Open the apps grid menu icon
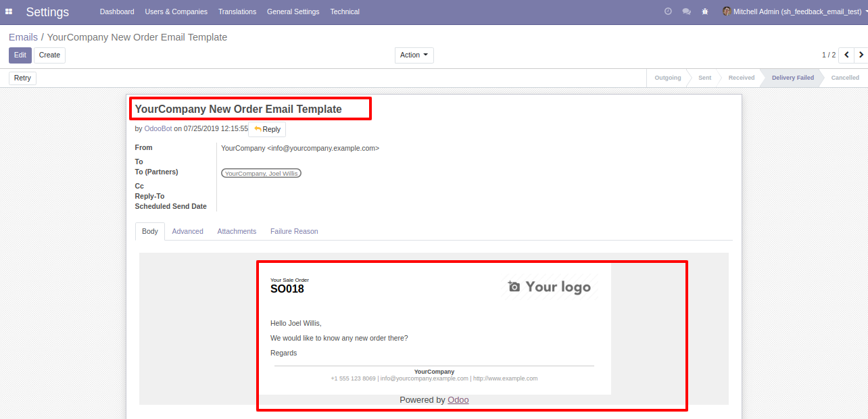This screenshot has width=868, height=419. pyautogui.click(x=9, y=11)
